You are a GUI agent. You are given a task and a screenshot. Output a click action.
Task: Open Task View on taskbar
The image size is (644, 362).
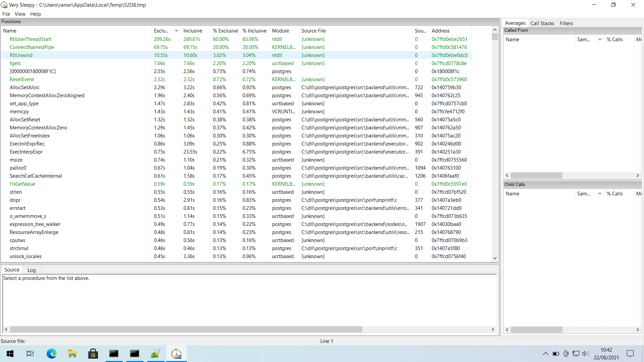(30, 354)
